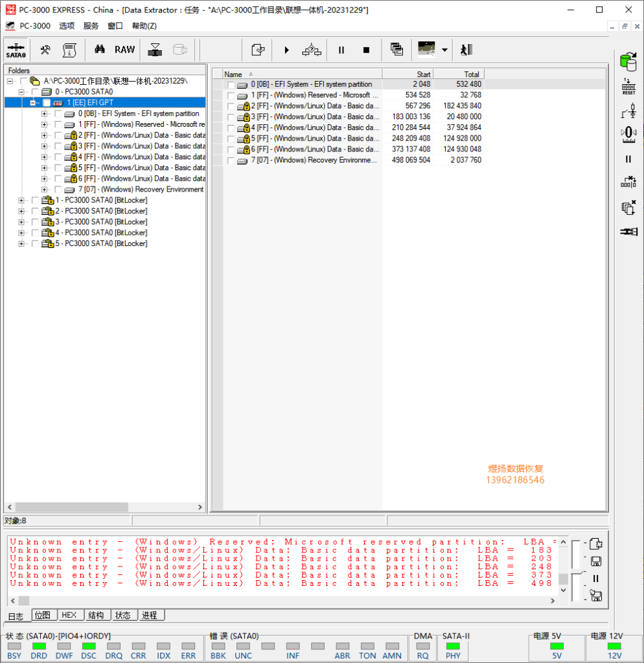This screenshot has width=644, height=663.
Task: Click the log panel scroll-down arrow
Action: coord(563,590)
